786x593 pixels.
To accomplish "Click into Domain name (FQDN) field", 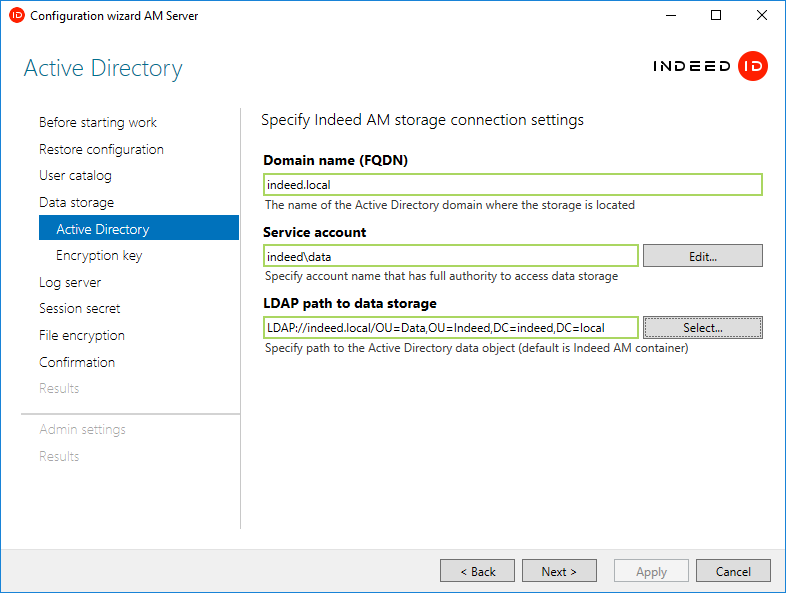I will (x=511, y=185).
